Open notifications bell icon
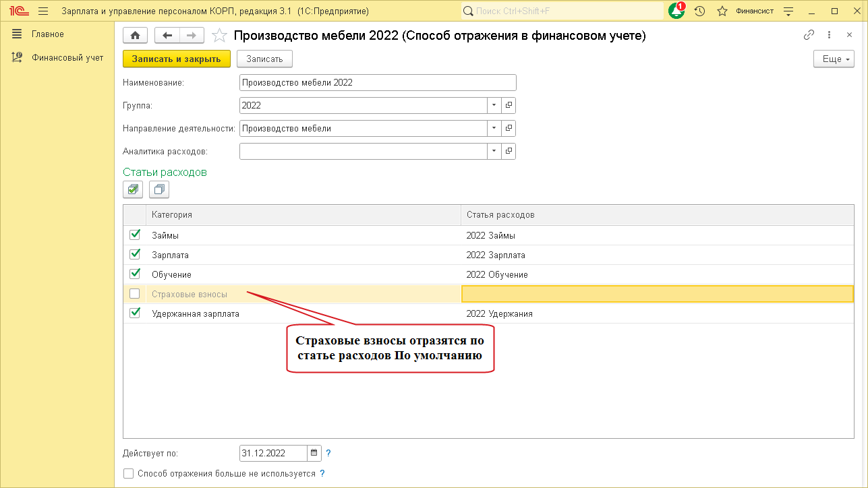The image size is (868, 488). pos(676,11)
